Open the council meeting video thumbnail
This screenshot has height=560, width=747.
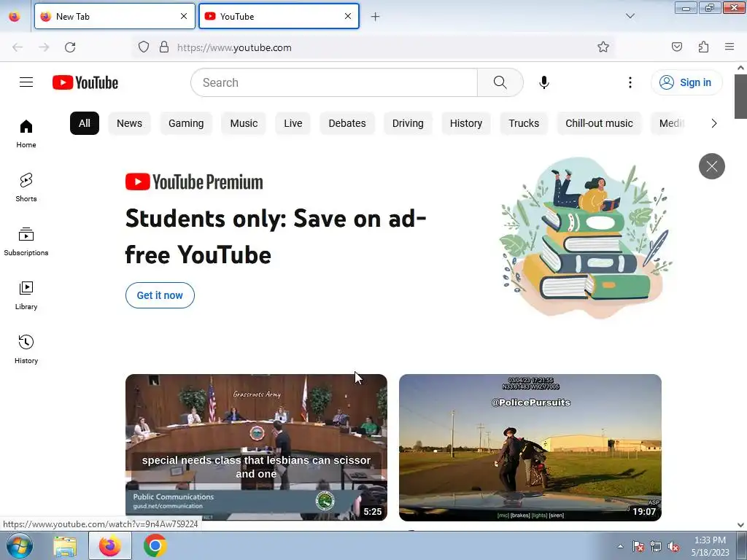click(x=256, y=447)
